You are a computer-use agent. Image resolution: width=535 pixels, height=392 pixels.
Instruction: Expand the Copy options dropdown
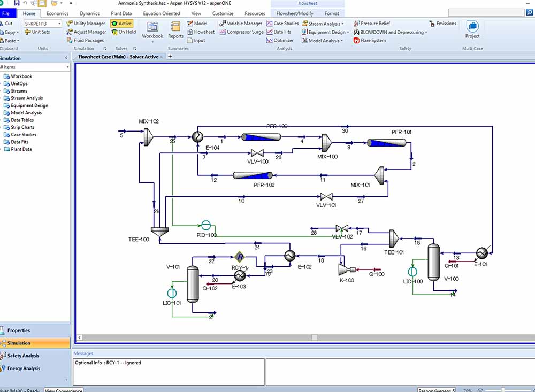point(18,33)
